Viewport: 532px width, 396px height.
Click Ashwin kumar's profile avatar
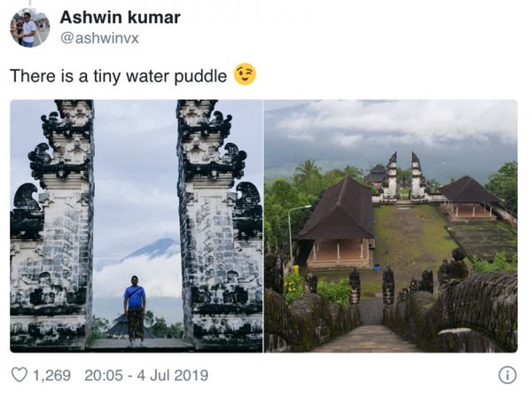[x=29, y=27]
